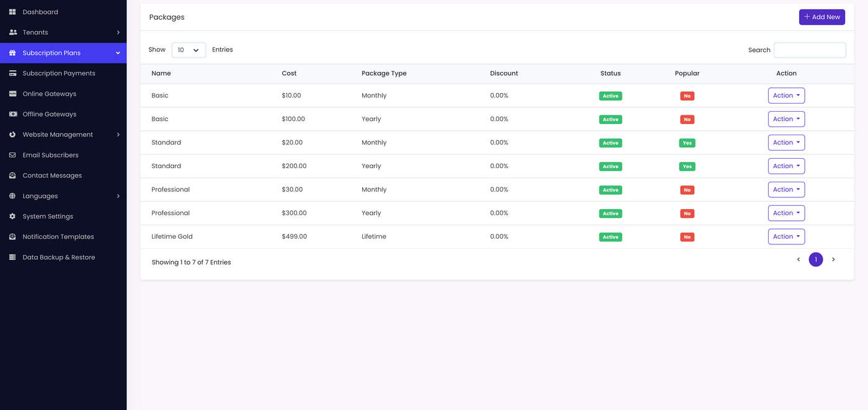Click the Email Subscribers envelope icon
This screenshot has height=410, width=868.
pos(12,155)
